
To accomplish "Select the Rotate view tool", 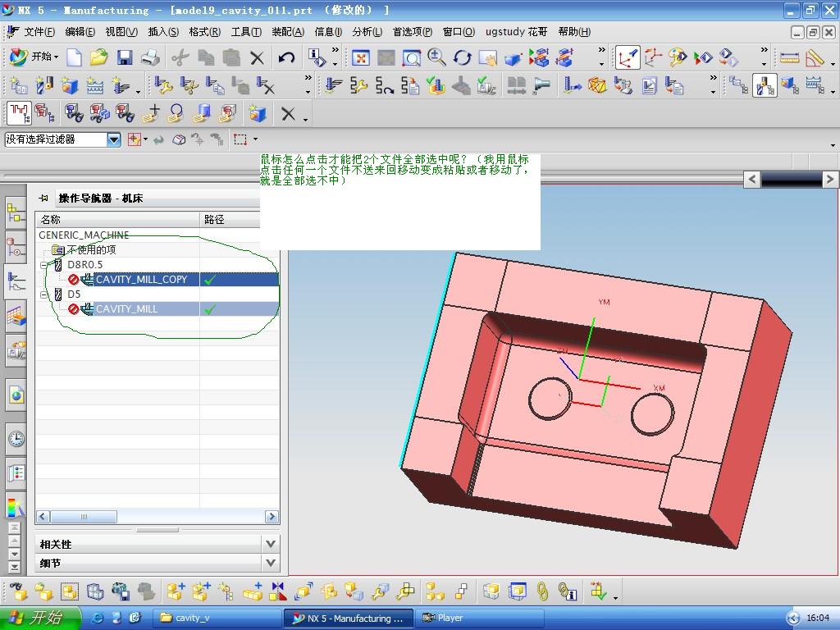I will (x=462, y=57).
